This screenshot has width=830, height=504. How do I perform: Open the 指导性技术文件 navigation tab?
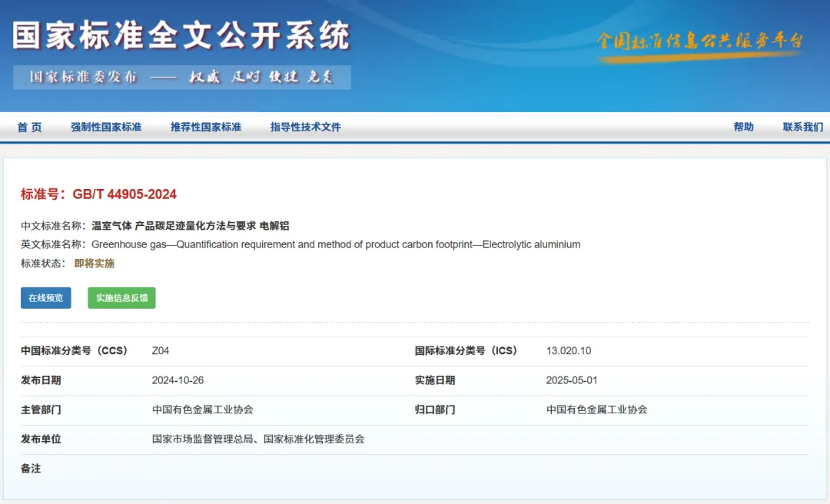(304, 127)
